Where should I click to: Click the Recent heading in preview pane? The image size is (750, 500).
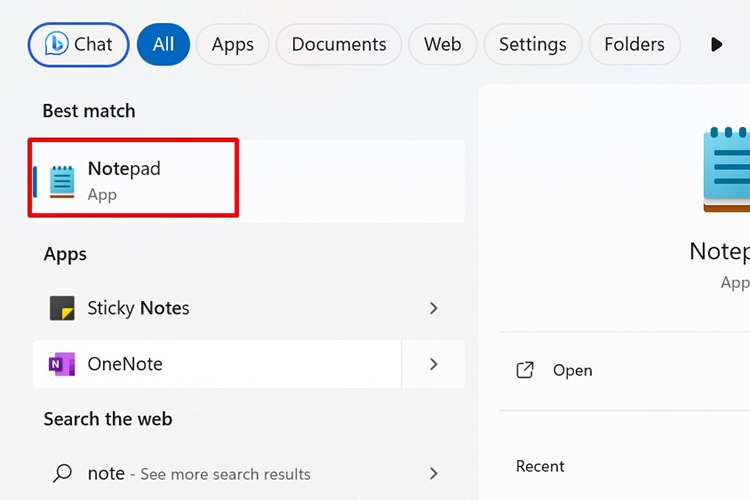pos(540,466)
